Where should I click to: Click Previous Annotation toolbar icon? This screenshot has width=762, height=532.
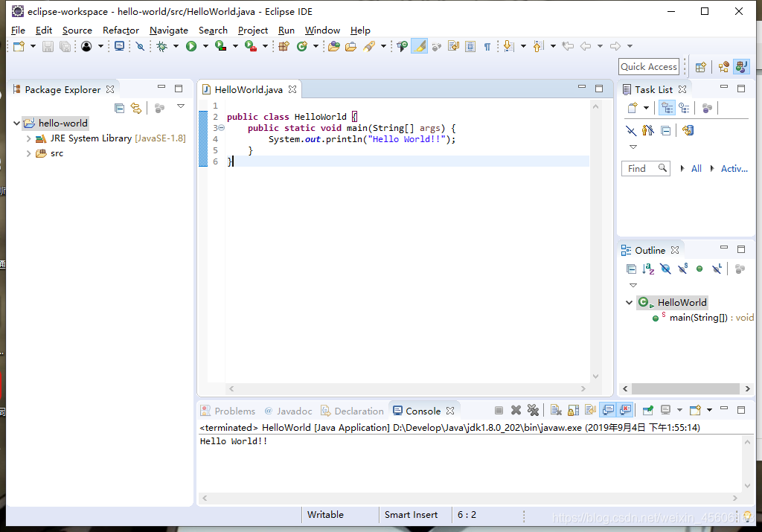click(x=538, y=46)
